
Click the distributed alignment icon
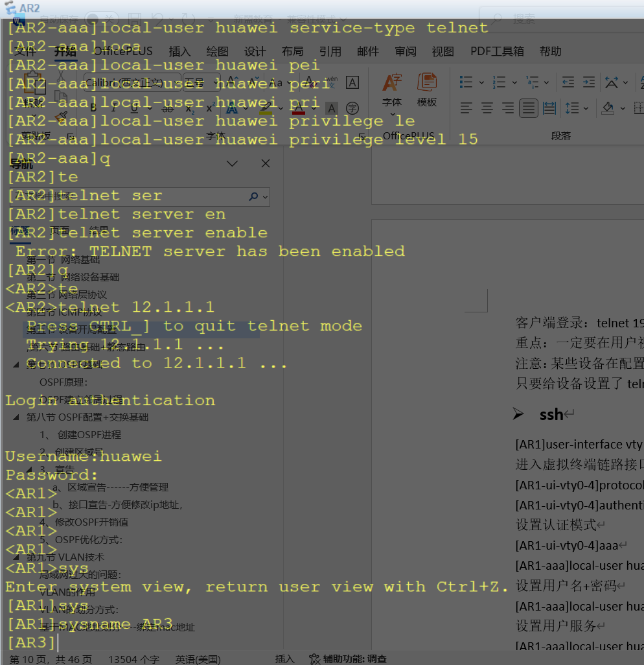click(x=549, y=108)
